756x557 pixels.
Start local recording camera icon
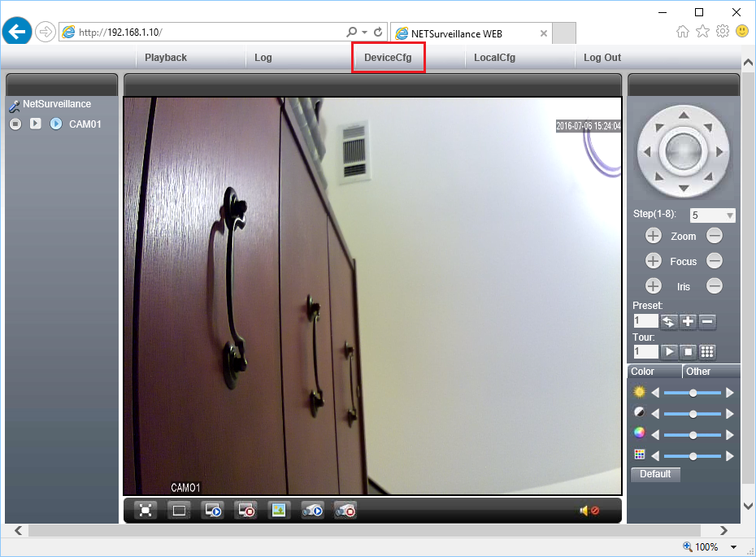coord(312,510)
